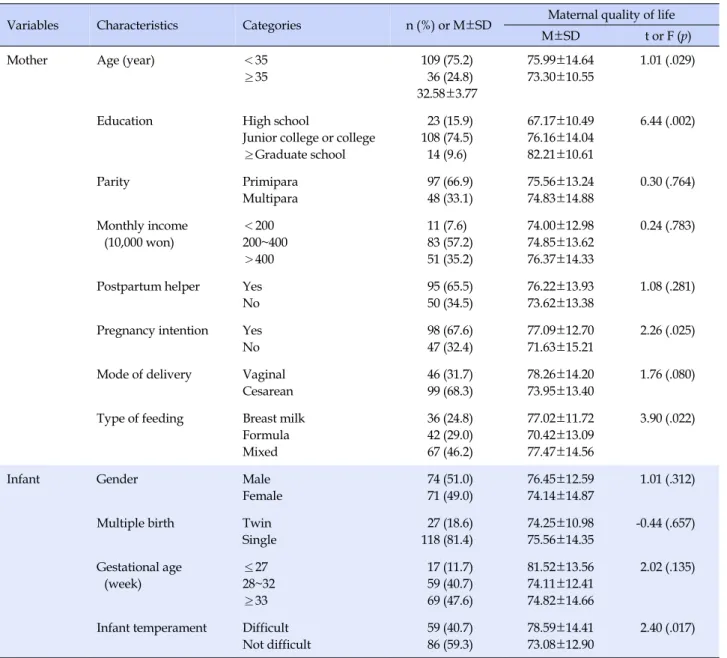The image size is (727, 658).
Task: Click the 'Multipara' category
Action: pyautogui.click(x=270, y=198)
